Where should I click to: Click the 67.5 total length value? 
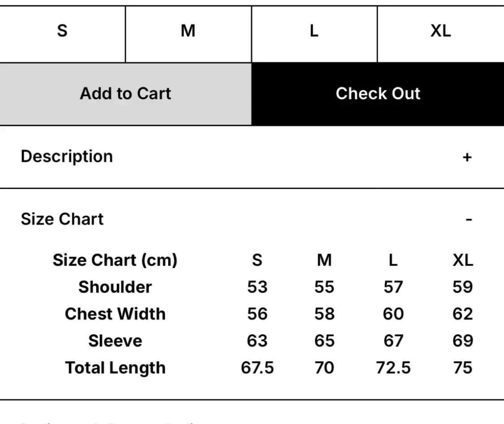tap(258, 368)
